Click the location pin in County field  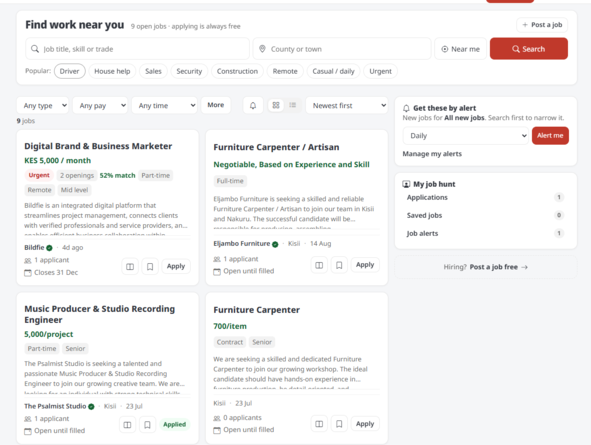(262, 49)
